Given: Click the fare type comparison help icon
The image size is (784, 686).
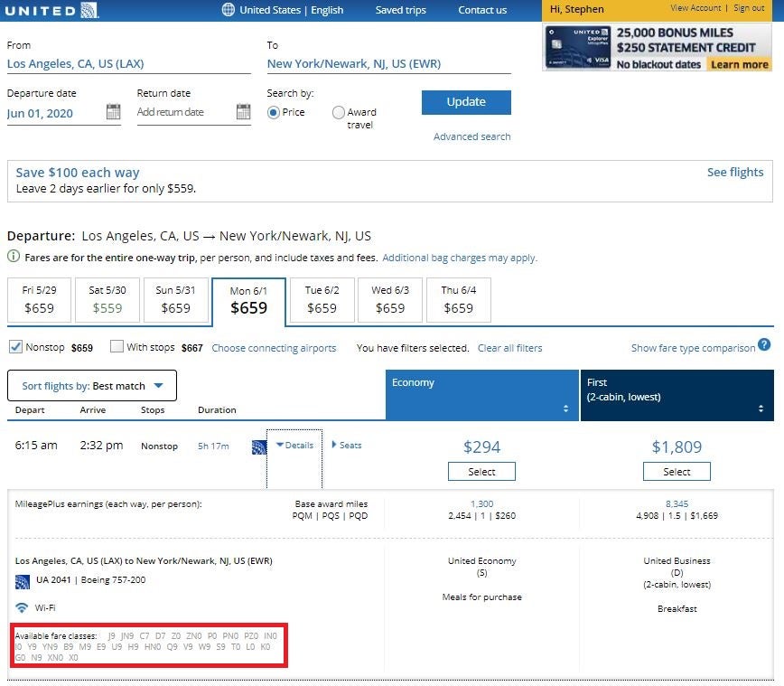Looking at the screenshot, I should 764,344.
